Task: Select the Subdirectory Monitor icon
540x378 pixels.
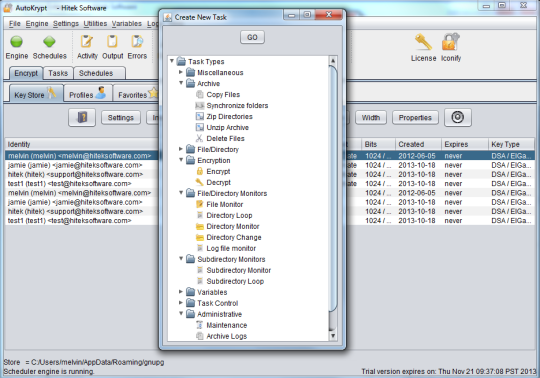Action: click(199, 270)
